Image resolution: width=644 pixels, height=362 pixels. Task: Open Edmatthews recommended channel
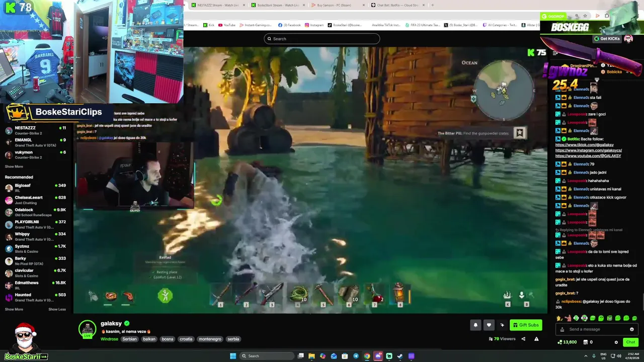click(x=35, y=285)
